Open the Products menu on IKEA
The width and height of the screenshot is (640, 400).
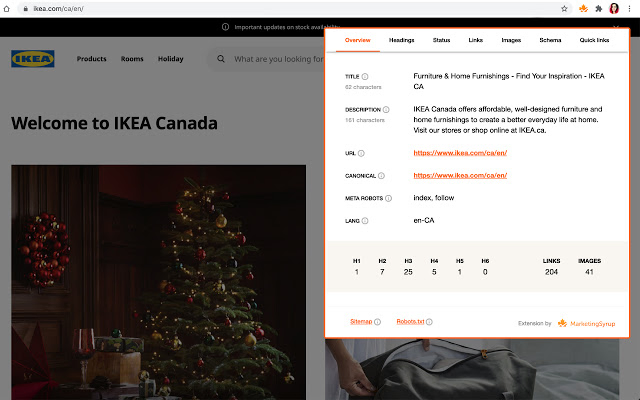(91, 59)
